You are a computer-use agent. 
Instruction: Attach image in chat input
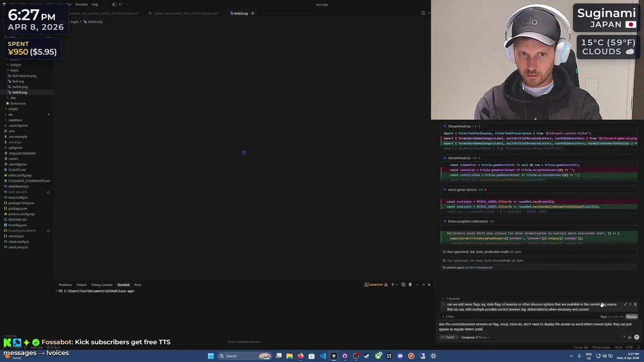pyautogui.click(x=629, y=337)
